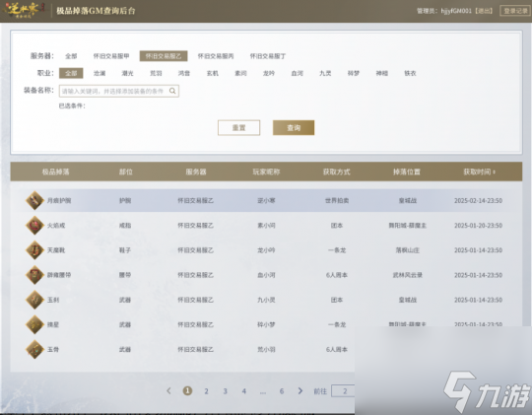The height and width of the screenshot is (415, 532).
Task: Click the 玉骨 weapon item icon
Action: 34,349
